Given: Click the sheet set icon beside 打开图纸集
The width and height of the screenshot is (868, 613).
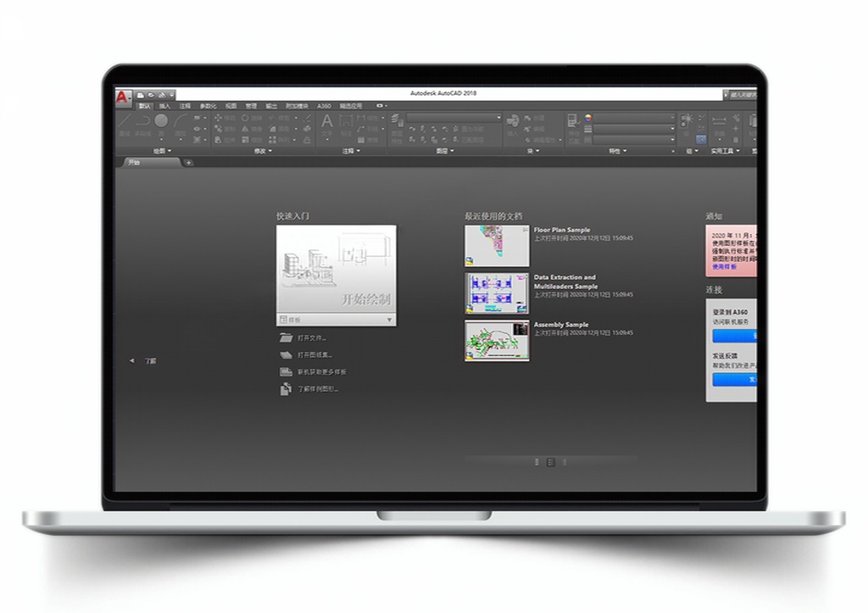Looking at the screenshot, I should pyautogui.click(x=286, y=355).
